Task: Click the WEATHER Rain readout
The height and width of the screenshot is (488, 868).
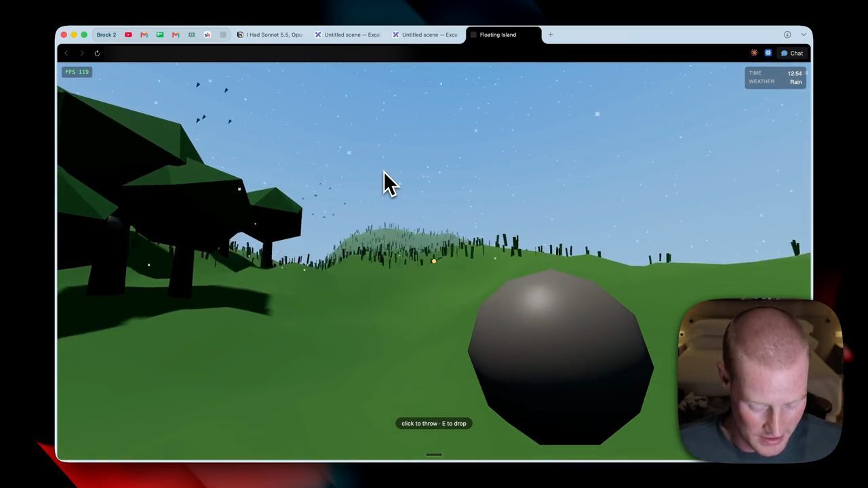Action: pyautogui.click(x=775, y=82)
